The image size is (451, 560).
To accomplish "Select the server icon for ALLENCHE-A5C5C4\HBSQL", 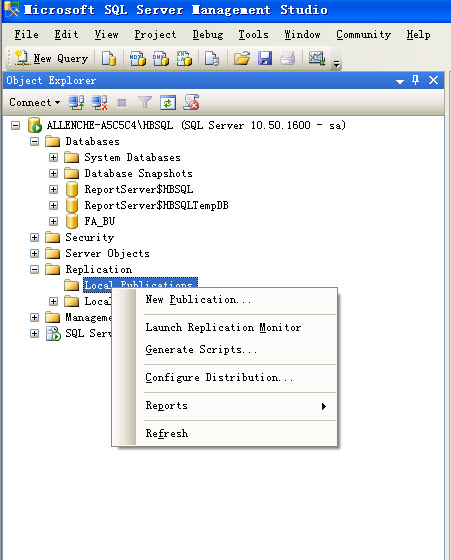I will [x=35, y=125].
